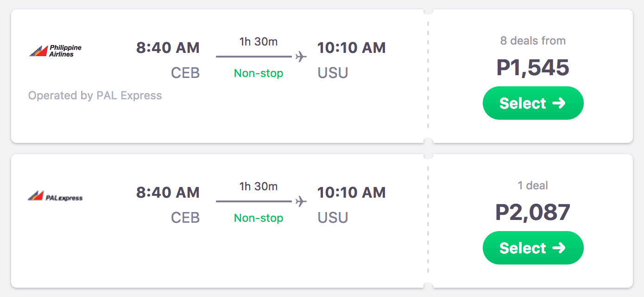Select the 8:40 AM Philippine Airlines flight
Viewport: 644px width, 297px height.
[x=533, y=103]
